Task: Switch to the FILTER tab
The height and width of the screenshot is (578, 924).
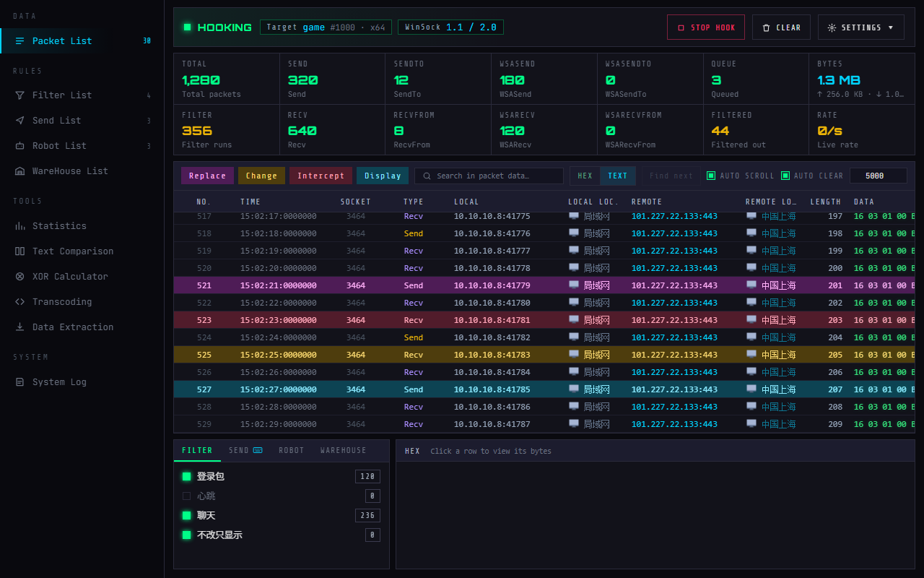Action: [197, 451]
